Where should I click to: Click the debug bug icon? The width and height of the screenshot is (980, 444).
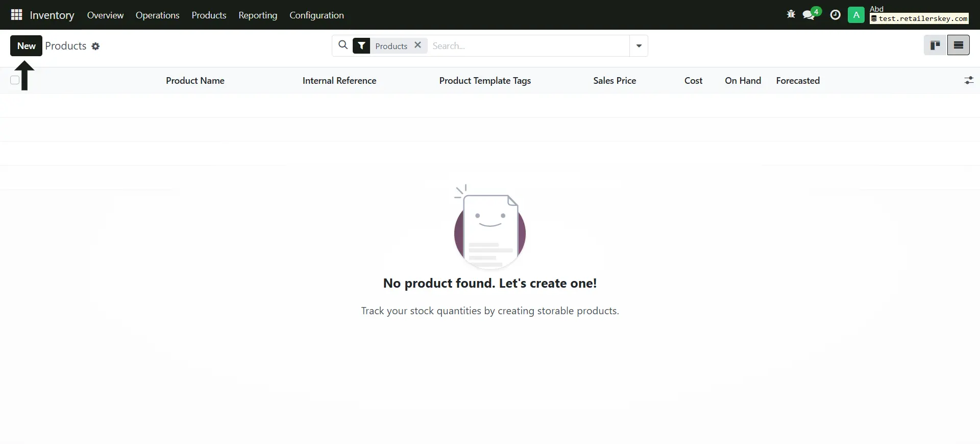[791, 15]
